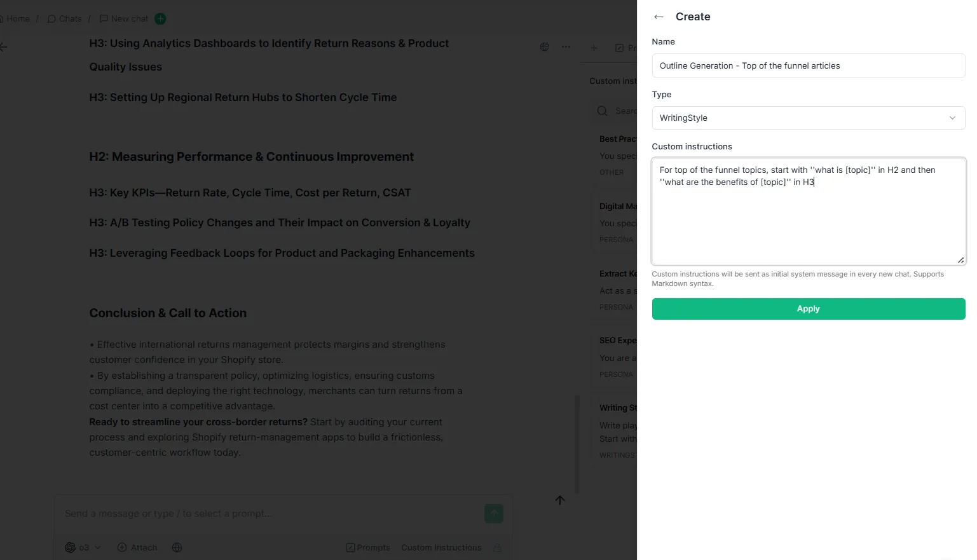Open the Prompts button below the message box
This screenshot has width=977, height=560.
click(x=368, y=547)
